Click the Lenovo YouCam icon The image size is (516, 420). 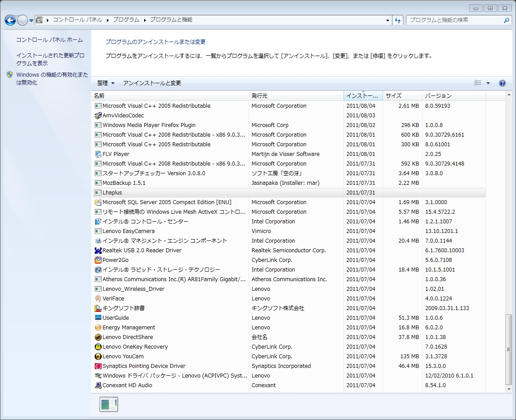(x=98, y=356)
